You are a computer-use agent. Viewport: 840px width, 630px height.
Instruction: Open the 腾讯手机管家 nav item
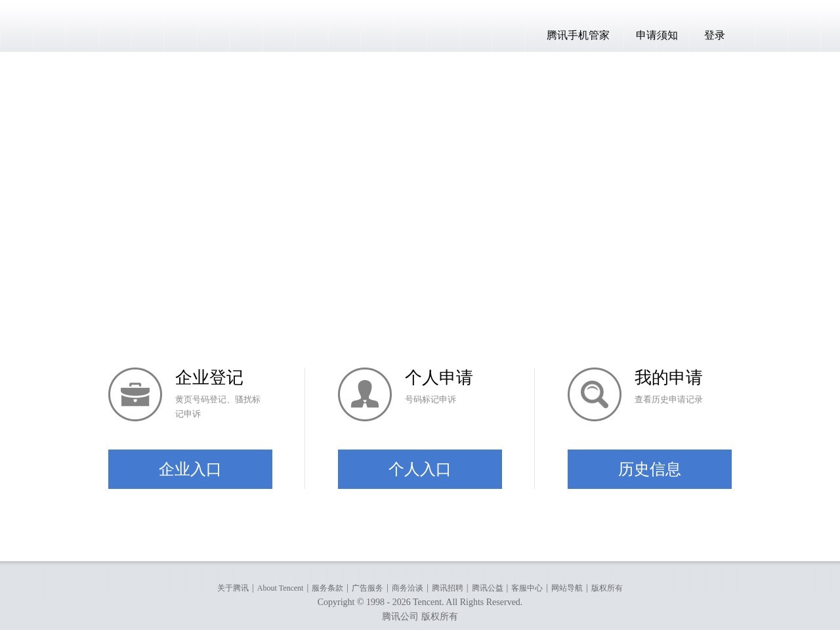578,35
